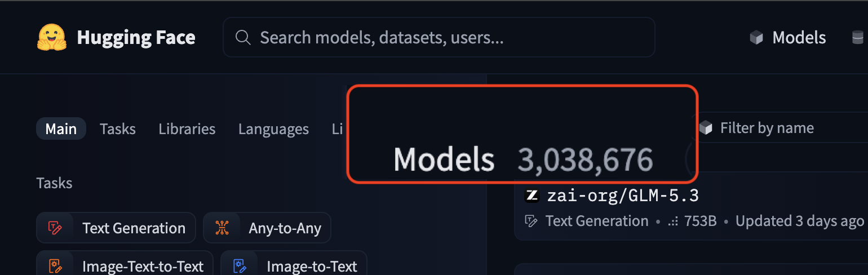868x275 pixels.
Task: Click the Datasets icon at navbar edge
Action: [857, 38]
